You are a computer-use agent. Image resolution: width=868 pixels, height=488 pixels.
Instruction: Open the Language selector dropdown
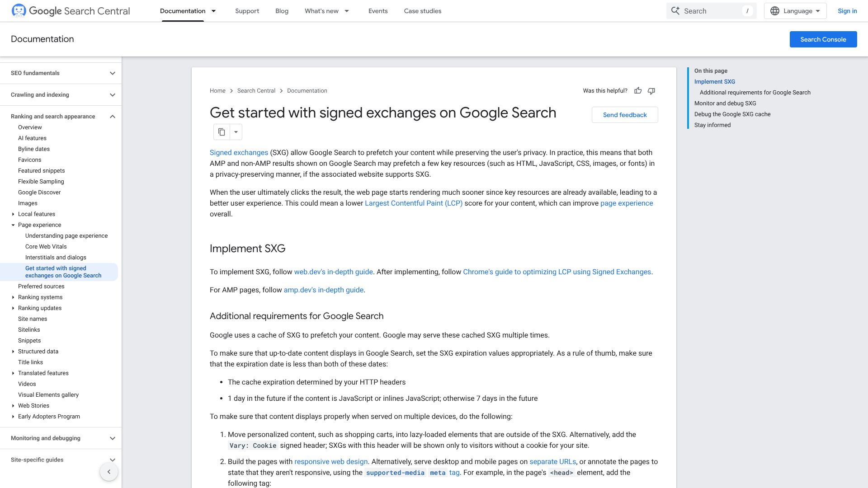795,11
